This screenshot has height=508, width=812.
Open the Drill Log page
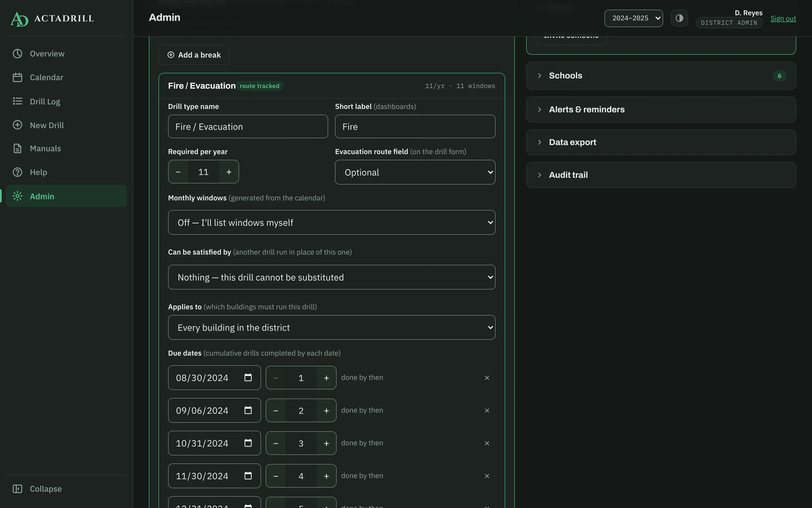(x=66, y=101)
